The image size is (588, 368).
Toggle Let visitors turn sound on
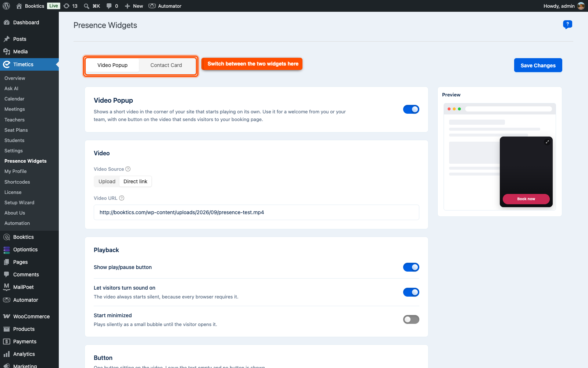(411, 292)
